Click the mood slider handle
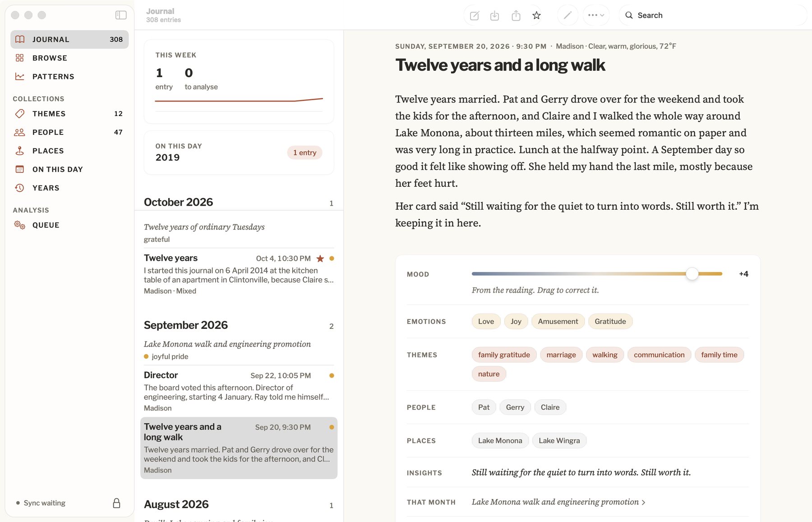The width and height of the screenshot is (812, 522). [692, 273]
